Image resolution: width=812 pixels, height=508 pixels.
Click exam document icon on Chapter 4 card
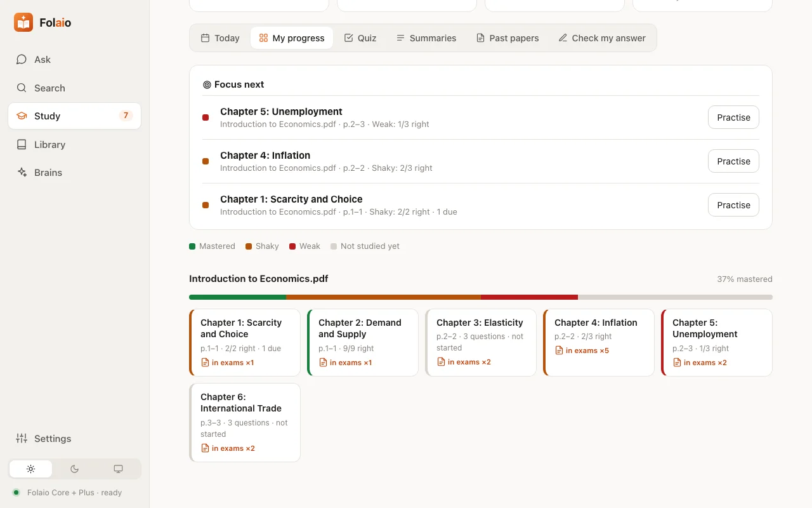click(559, 351)
